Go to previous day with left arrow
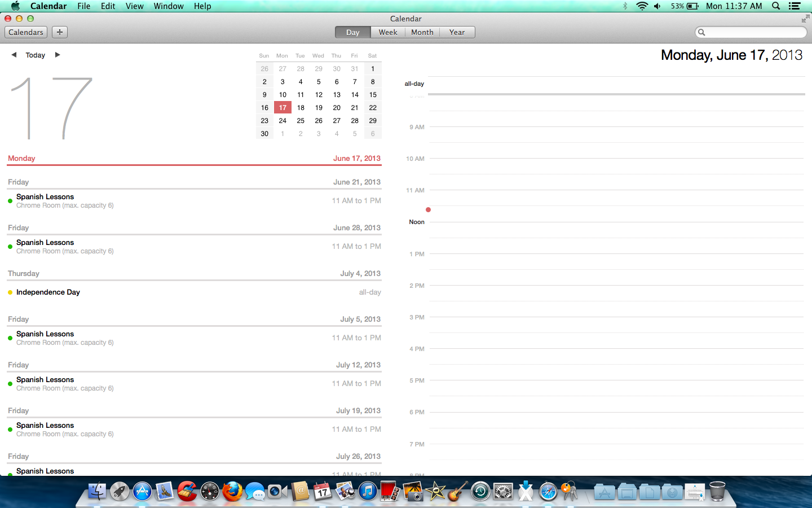The image size is (812, 508). [14, 55]
